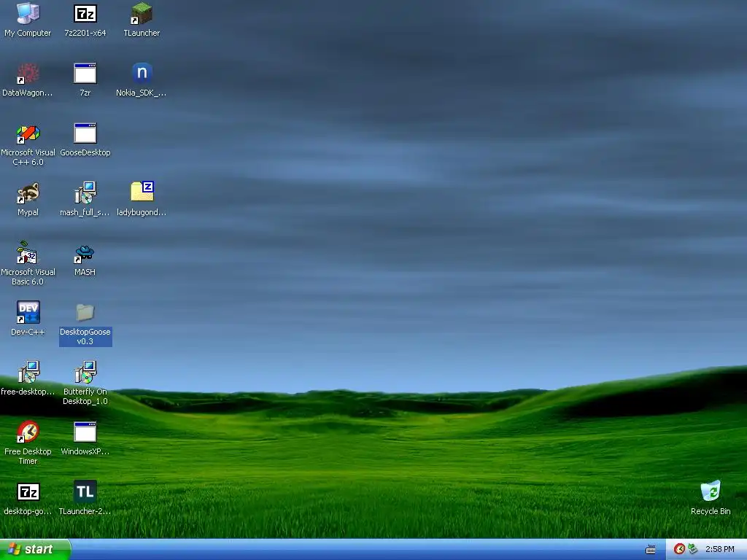Open the Free Desktop Timer shortcut
Image resolution: width=747 pixels, height=560 pixels.
tap(28, 432)
